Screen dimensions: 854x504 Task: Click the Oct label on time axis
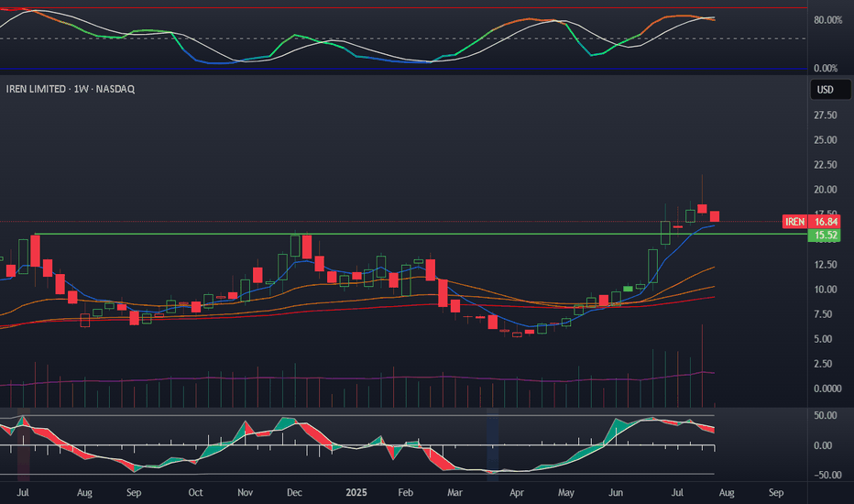tap(195, 493)
